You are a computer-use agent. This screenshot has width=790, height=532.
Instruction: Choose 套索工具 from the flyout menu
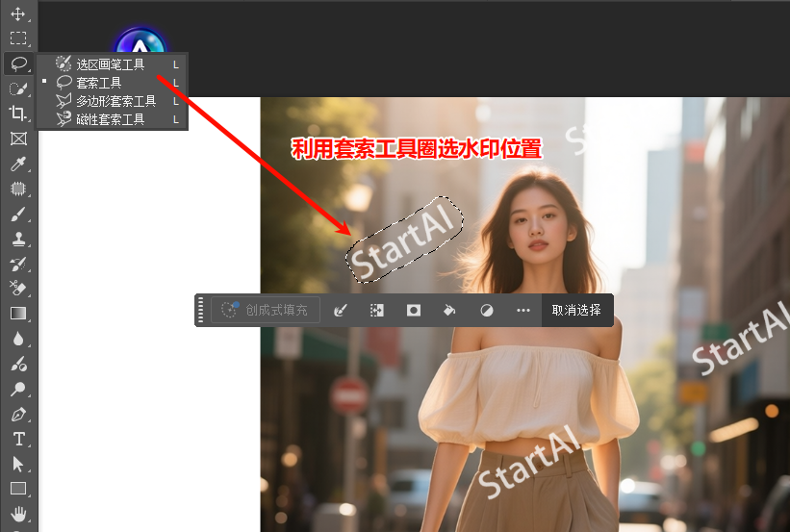tap(99, 83)
